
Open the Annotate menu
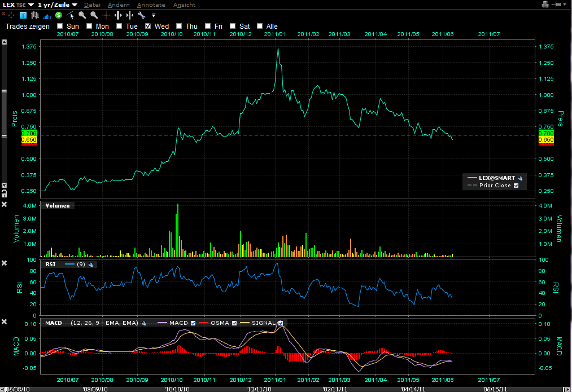click(x=151, y=5)
